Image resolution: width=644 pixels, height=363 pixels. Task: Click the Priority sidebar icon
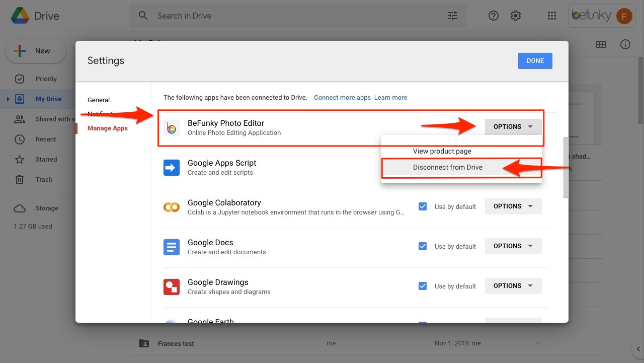click(x=20, y=79)
